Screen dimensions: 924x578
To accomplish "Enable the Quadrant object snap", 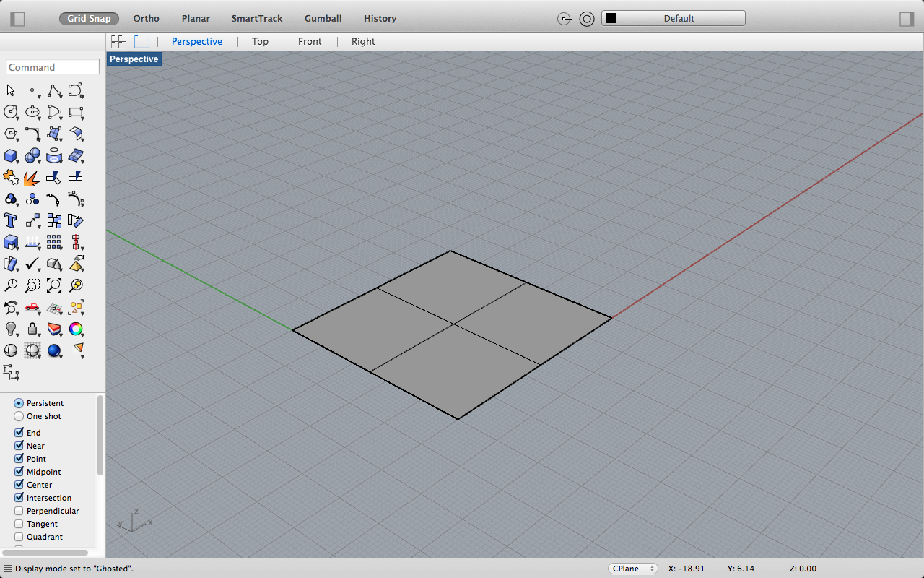I will pyautogui.click(x=19, y=537).
